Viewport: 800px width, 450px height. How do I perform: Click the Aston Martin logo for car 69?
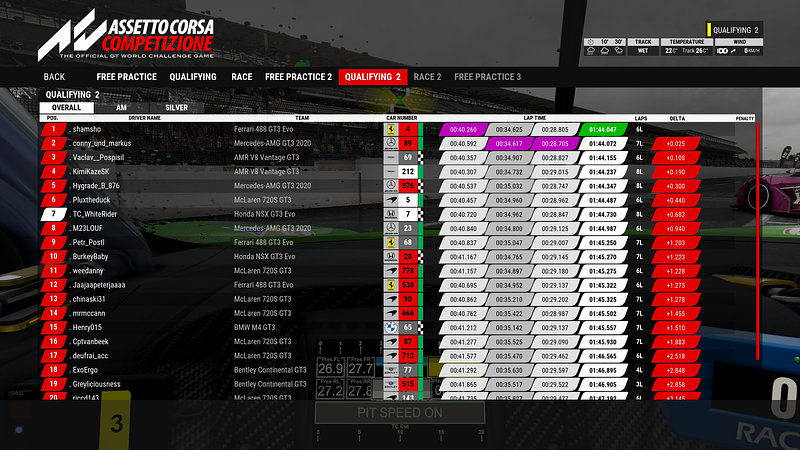[x=391, y=158]
